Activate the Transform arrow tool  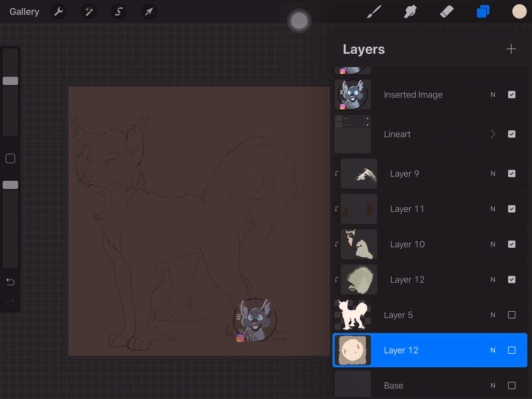point(149,12)
